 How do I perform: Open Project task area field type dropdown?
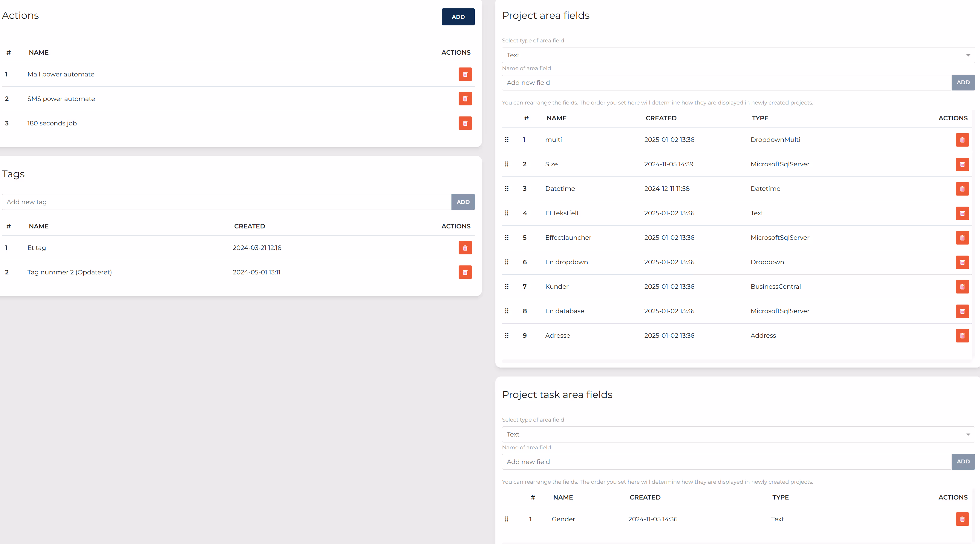[738, 434]
